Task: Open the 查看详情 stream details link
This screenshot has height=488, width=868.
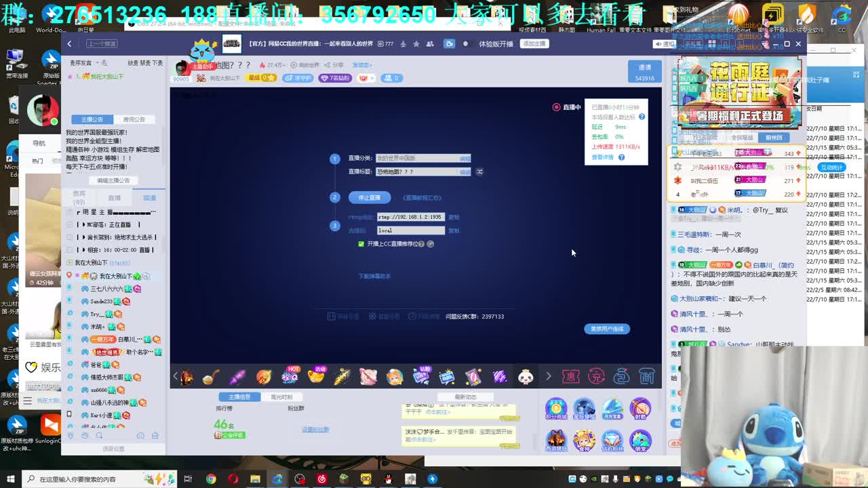Action: tap(602, 157)
